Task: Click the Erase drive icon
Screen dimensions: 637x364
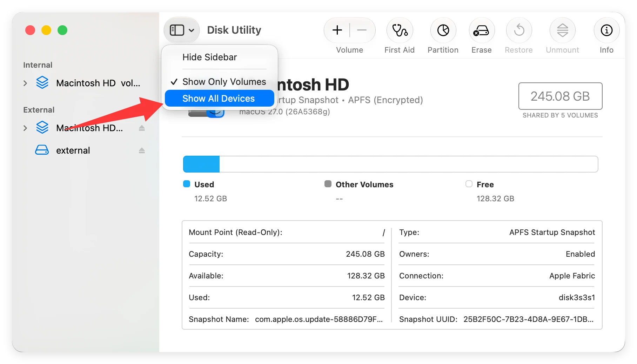Action: [481, 30]
